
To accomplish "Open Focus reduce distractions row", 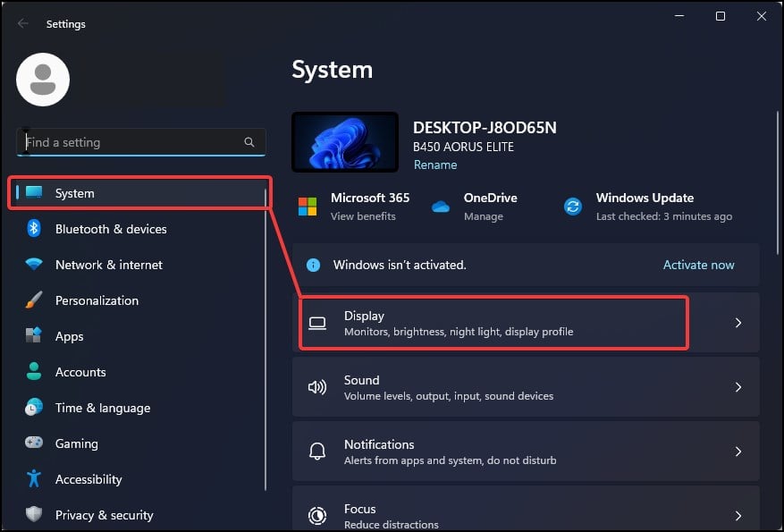I will 526,509.
